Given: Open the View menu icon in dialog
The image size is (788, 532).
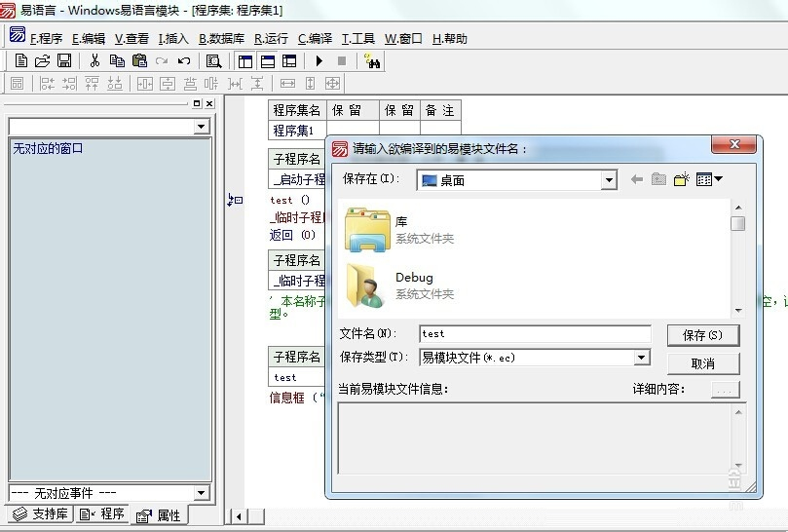Looking at the screenshot, I should (x=709, y=179).
